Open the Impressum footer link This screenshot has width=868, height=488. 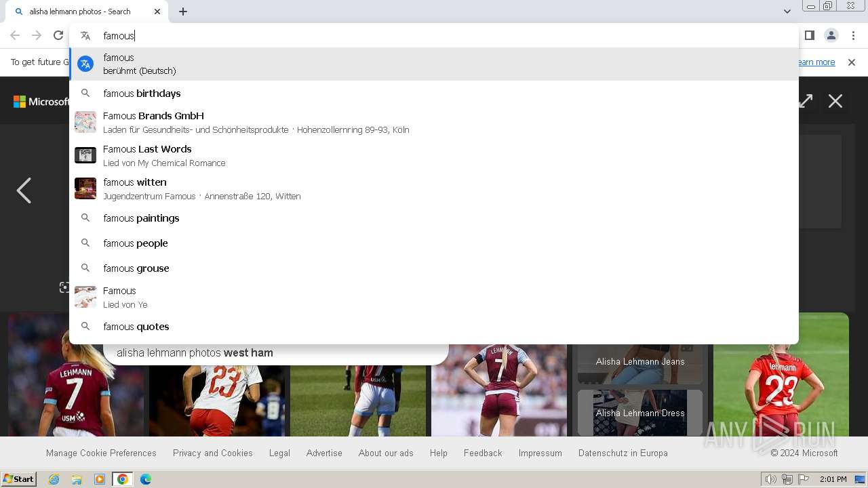pos(540,453)
